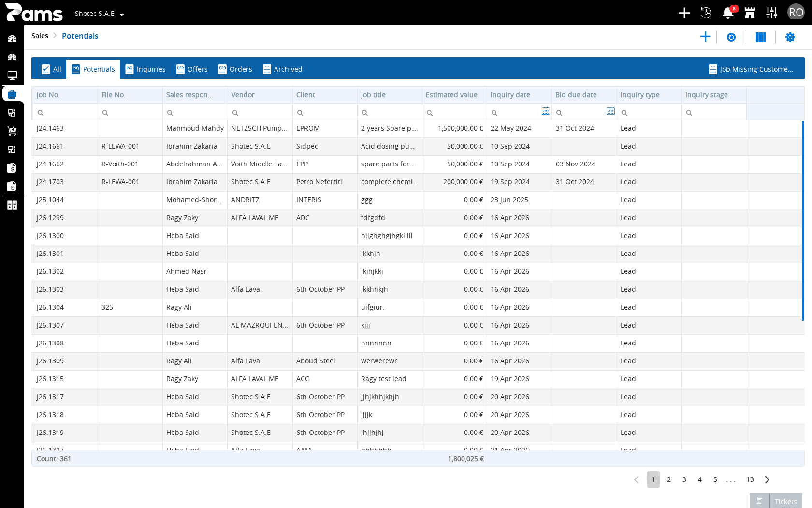Go to Sales breadcrumb

click(x=40, y=36)
